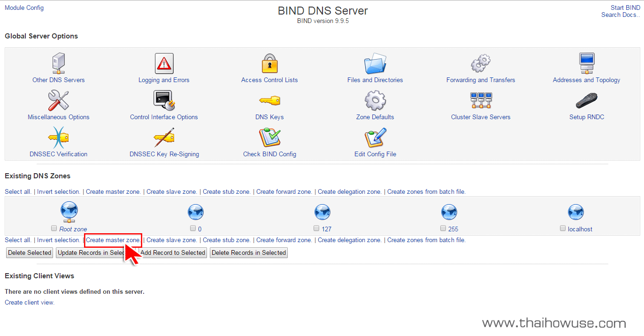Click the upper Invert selection link
This screenshot has width=644, height=336.
click(59, 192)
